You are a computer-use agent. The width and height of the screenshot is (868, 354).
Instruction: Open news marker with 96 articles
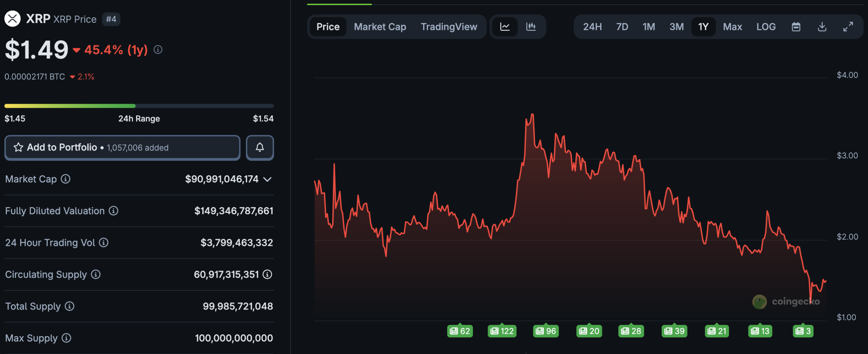pos(546,331)
